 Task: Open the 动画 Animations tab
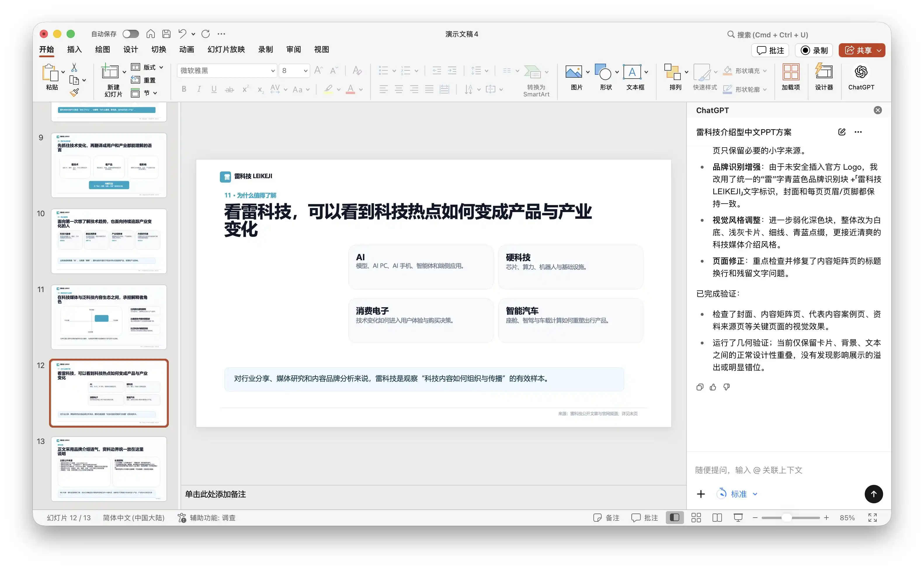[187, 49]
